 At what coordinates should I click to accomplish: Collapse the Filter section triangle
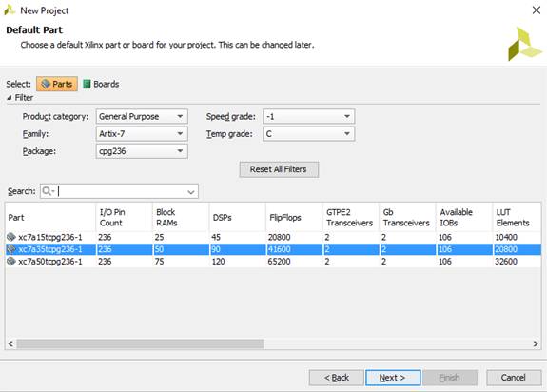(x=10, y=98)
